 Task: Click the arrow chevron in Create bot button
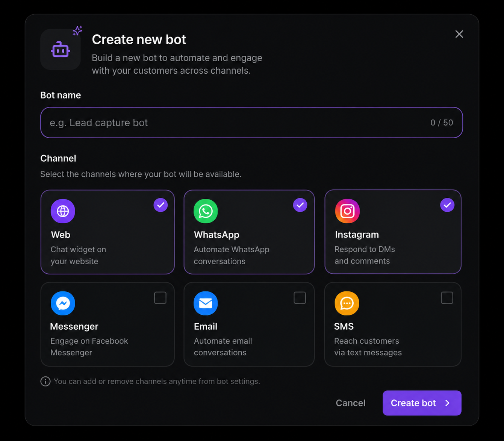(x=447, y=403)
